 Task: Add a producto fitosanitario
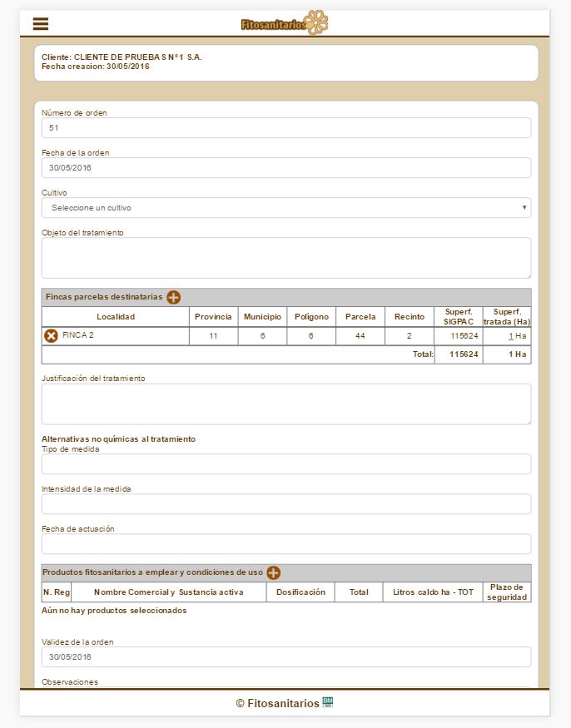[273, 572]
